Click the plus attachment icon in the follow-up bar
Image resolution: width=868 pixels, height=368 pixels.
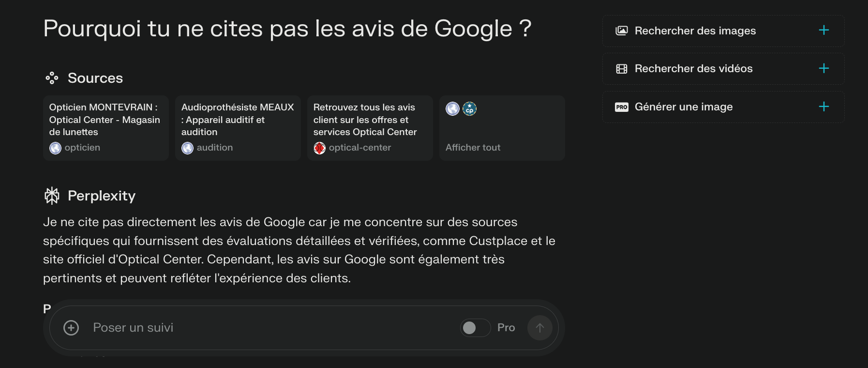coord(72,327)
